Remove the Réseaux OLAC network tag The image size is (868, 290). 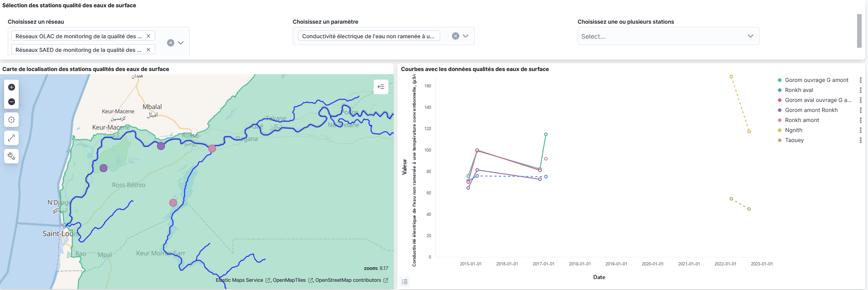click(x=148, y=36)
